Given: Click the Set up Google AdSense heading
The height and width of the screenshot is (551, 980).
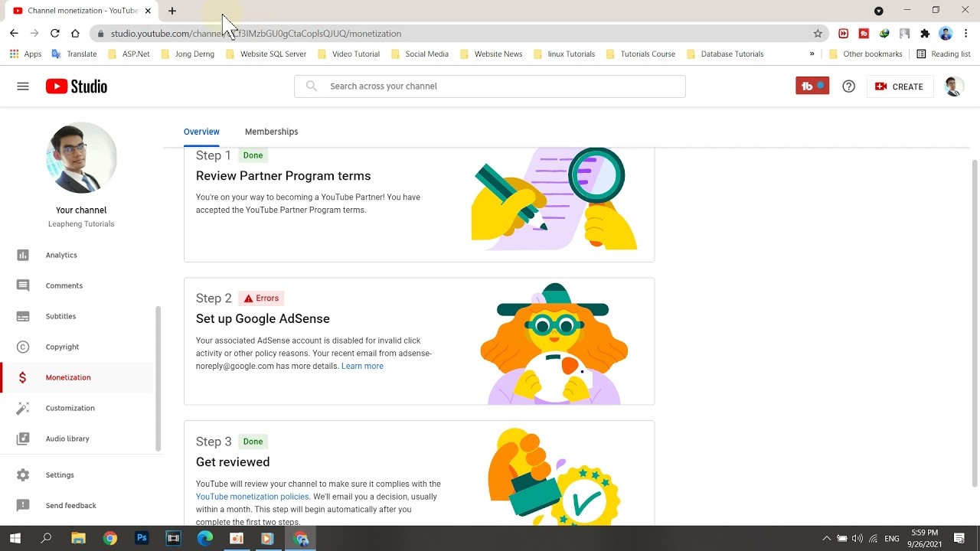Looking at the screenshot, I should [x=263, y=319].
